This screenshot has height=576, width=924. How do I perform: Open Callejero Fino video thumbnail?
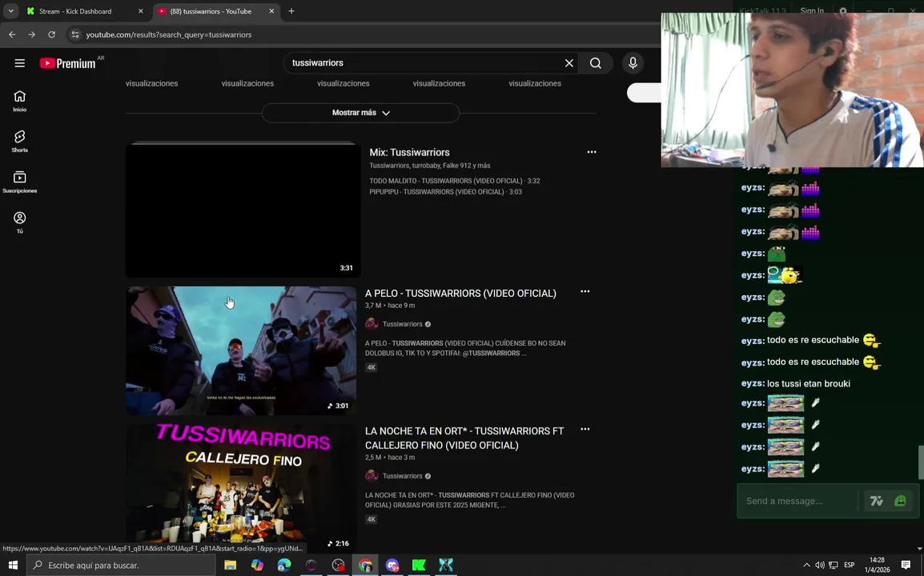pos(241,488)
